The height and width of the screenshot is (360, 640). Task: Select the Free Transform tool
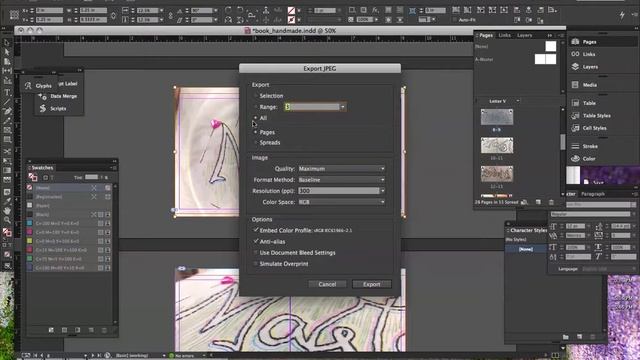pyautogui.click(x=7, y=161)
